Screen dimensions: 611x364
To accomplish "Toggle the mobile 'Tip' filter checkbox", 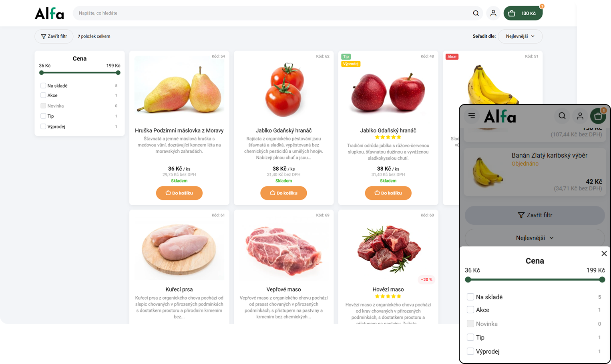I will click(x=470, y=337).
